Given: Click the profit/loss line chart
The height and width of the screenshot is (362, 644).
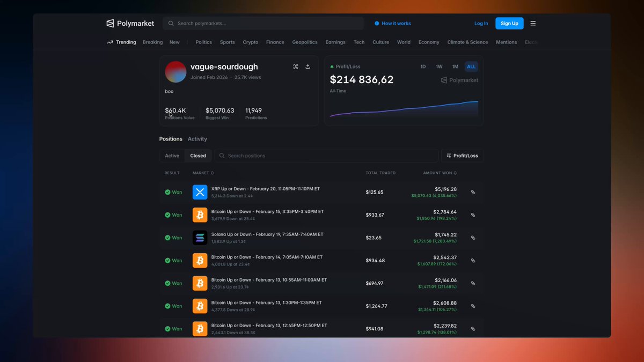Looking at the screenshot, I should tap(404, 109).
